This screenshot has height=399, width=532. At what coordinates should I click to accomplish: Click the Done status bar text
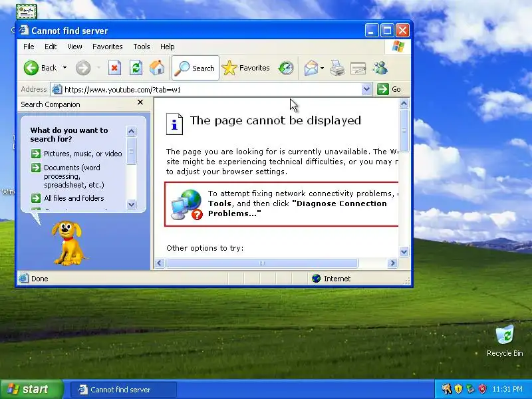click(40, 279)
